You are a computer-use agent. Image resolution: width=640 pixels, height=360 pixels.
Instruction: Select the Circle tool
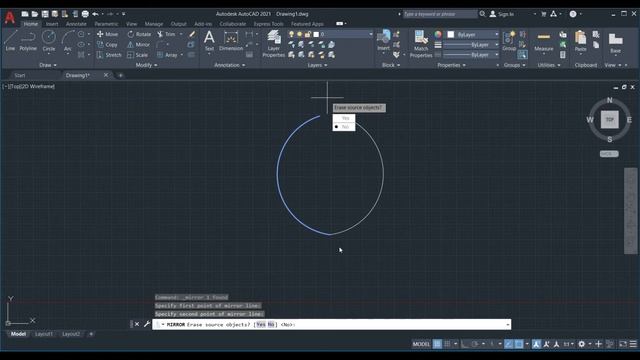(x=49, y=40)
